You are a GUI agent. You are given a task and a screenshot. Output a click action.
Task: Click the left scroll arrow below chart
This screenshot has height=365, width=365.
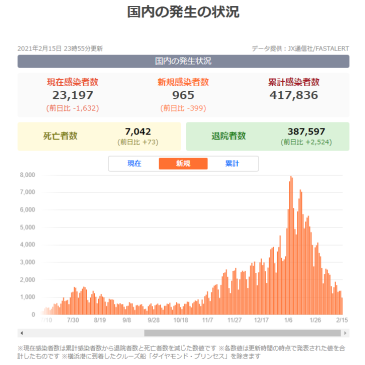click(22, 333)
